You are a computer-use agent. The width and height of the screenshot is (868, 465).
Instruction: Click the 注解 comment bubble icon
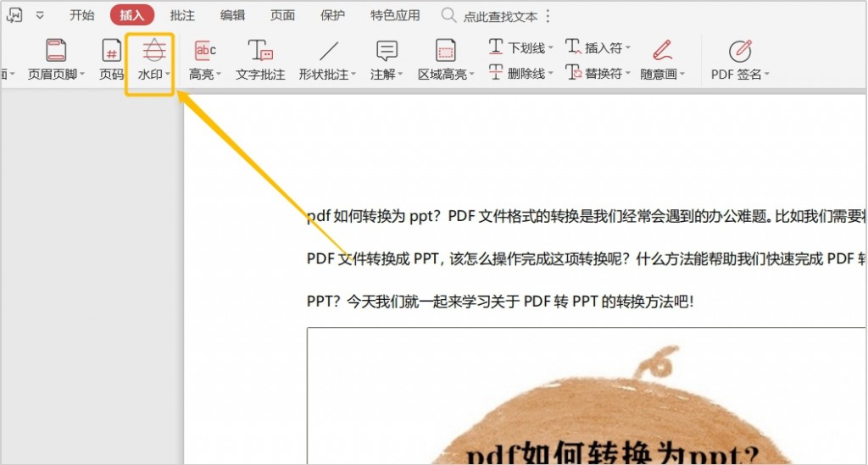(387, 50)
